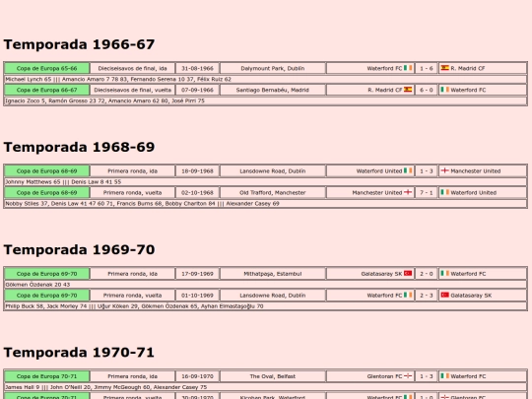Click the scorers line starting 'Johnny Matthews 65'

tap(266, 182)
